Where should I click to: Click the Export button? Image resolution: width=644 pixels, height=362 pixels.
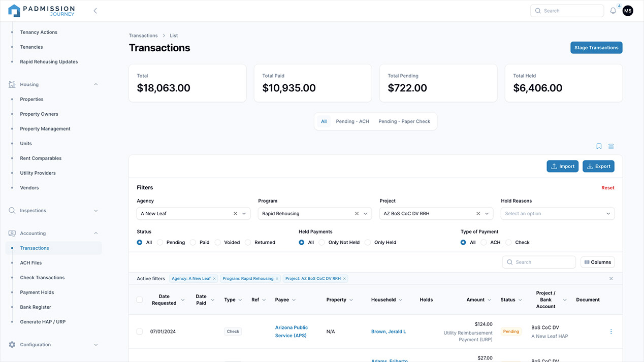pyautogui.click(x=598, y=167)
